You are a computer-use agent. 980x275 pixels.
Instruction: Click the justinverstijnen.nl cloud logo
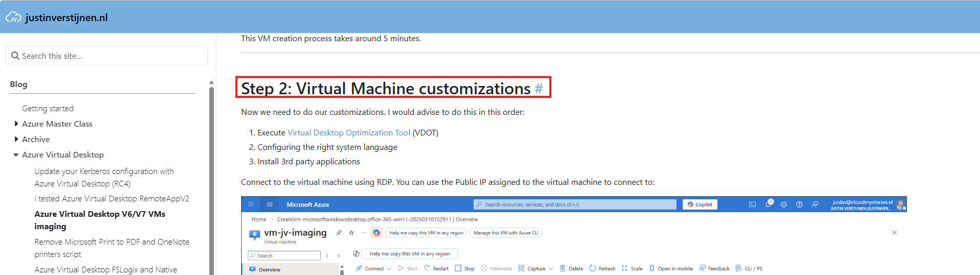(x=13, y=18)
